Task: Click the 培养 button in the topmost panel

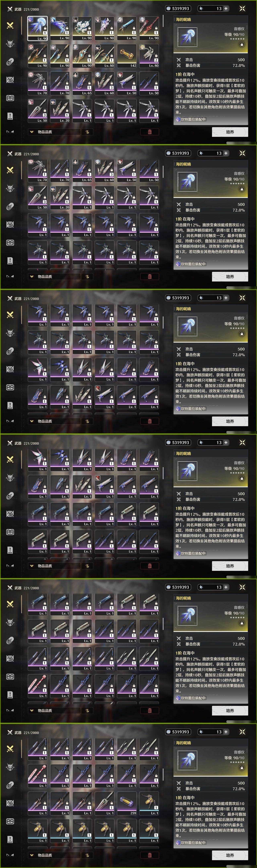Action: point(230,132)
